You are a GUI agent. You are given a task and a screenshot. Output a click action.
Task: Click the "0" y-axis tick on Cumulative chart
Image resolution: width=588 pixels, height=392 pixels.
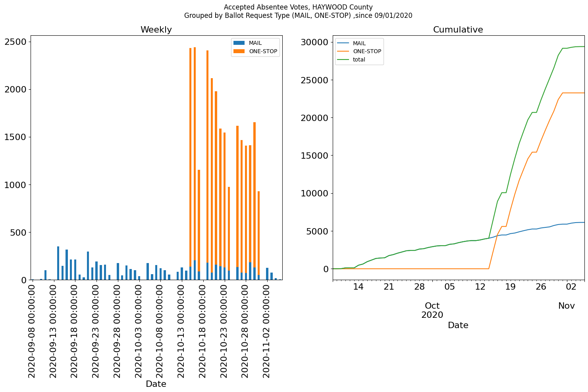pos(326,269)
